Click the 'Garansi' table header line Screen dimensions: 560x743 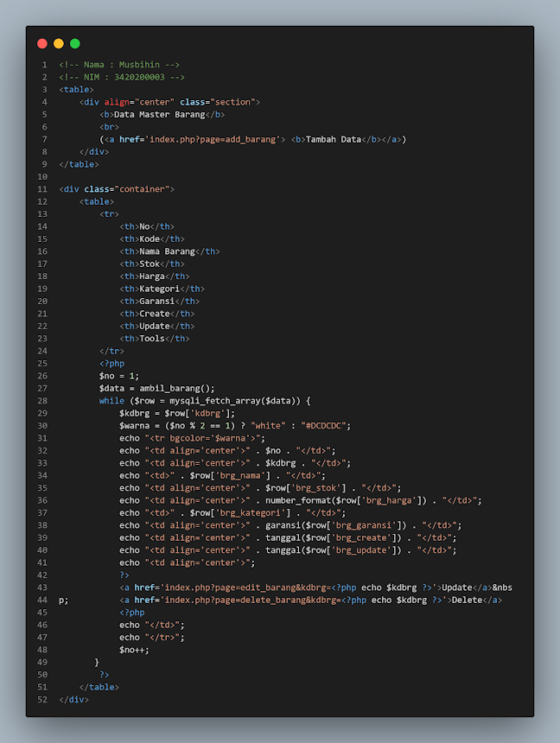pyautogui.click(x=159, y=301)
